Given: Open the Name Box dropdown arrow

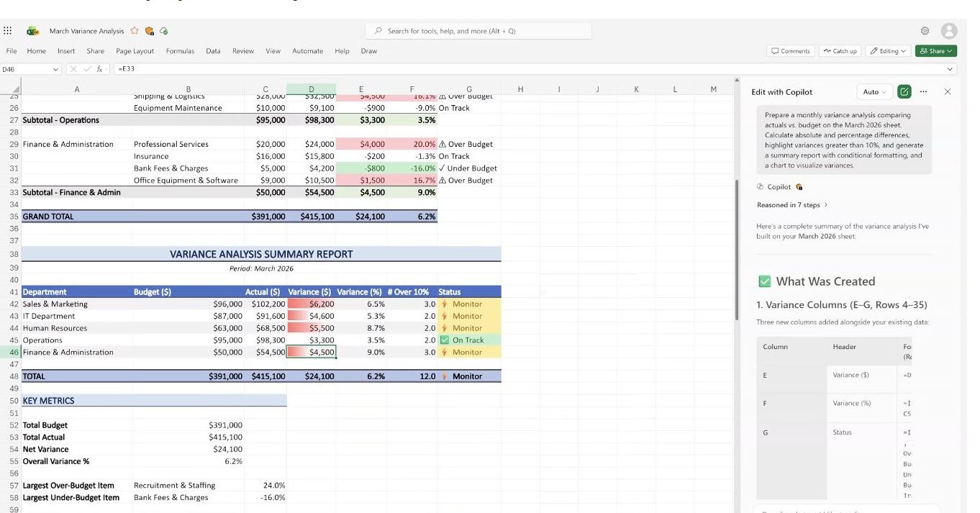Looking at the screenshot, I should 56,69.
